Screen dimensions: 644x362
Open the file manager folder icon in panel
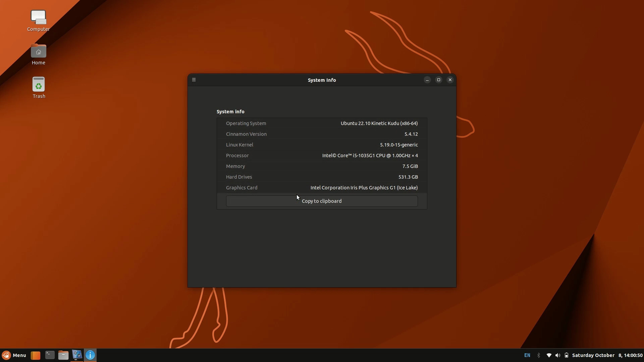point(63,355)
